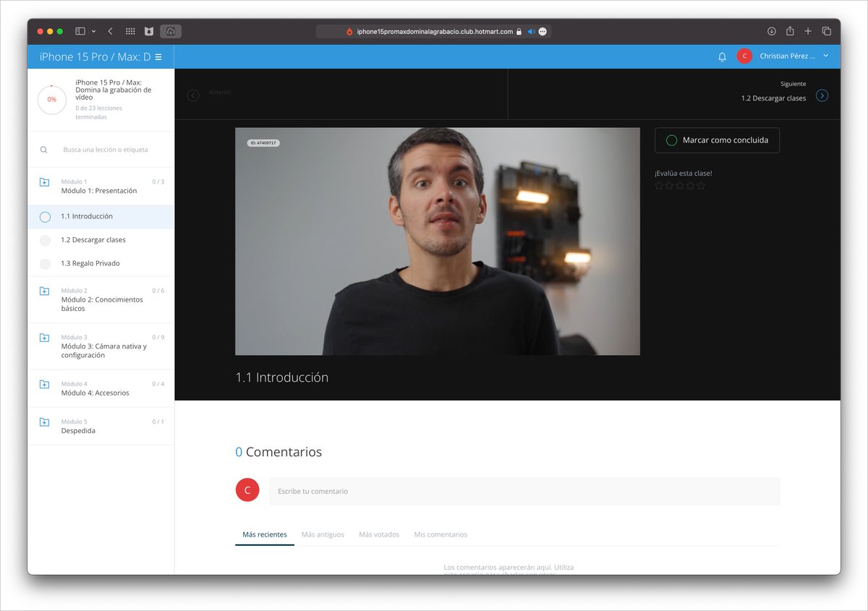Image resolution: width=868 pixels, height=611 pixels.
Task: Click the 0% course progress circle
Action: click(52, 100)
